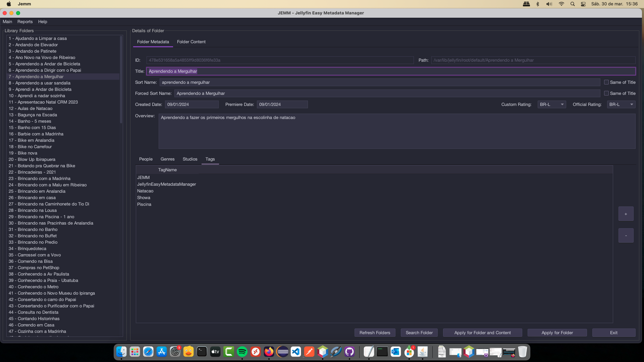Click the Search Folder button
The width and height of the screenshot is (644, 362).
point(419,333)
